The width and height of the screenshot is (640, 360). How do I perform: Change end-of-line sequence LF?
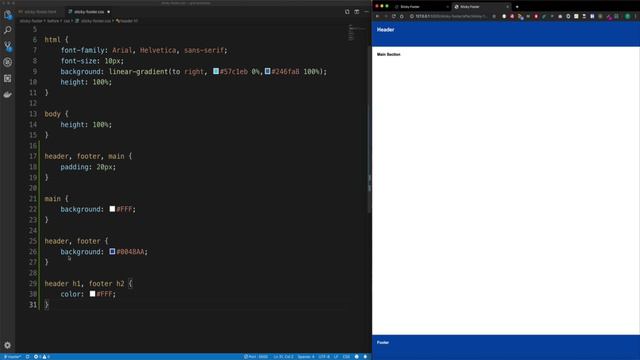336,357
